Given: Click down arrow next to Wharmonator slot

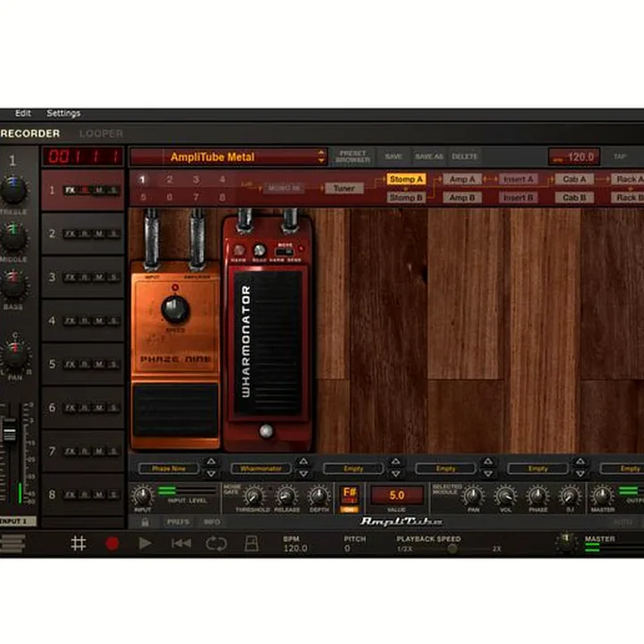Looking at the screenshot, I should pyautogui.click(x=303, y=474).
